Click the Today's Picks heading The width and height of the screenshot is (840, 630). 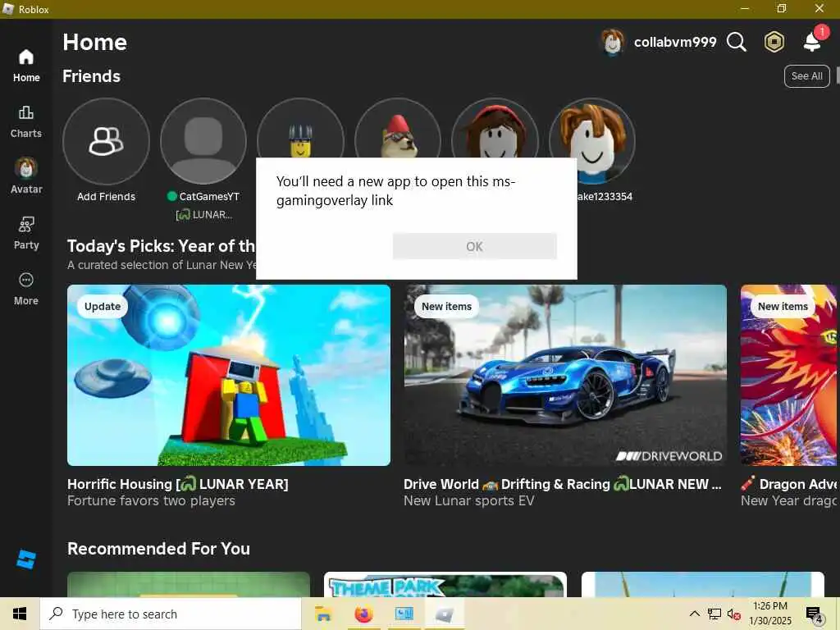click(162, 246)
